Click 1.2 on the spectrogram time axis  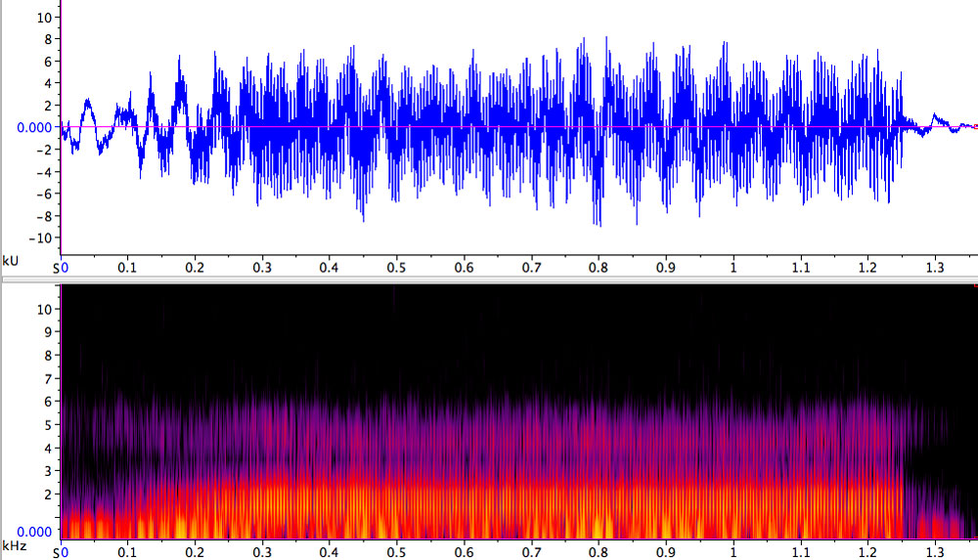tap(867, 552)
